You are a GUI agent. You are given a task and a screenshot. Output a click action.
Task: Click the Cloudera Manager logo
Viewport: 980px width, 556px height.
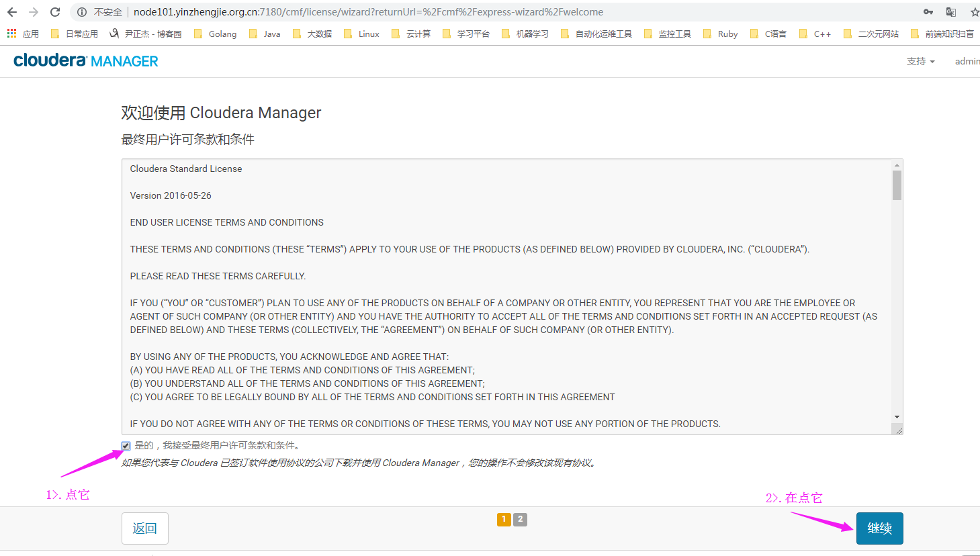tap(86, 60)
